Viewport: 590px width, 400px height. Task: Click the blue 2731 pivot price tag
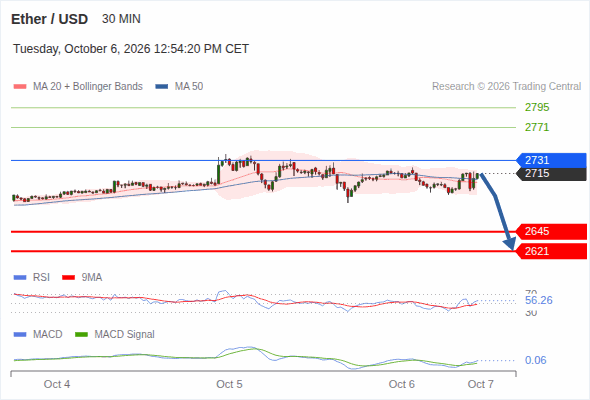(x=551, y=160)
